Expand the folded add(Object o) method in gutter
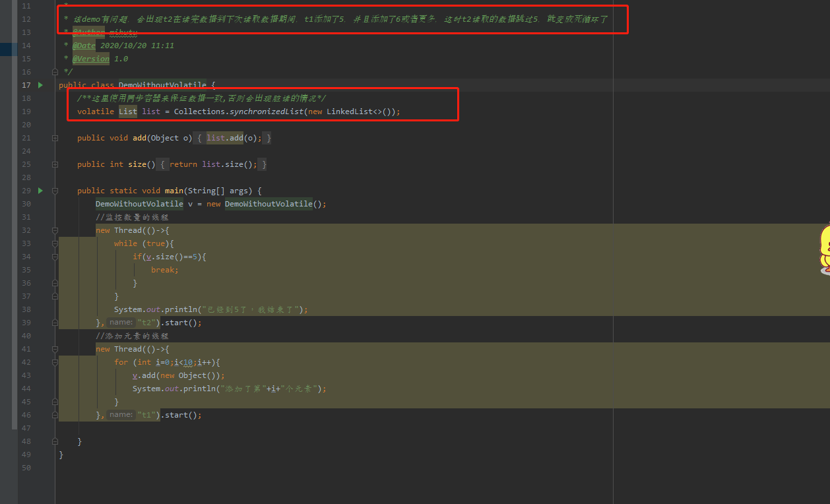 point(55,138)
